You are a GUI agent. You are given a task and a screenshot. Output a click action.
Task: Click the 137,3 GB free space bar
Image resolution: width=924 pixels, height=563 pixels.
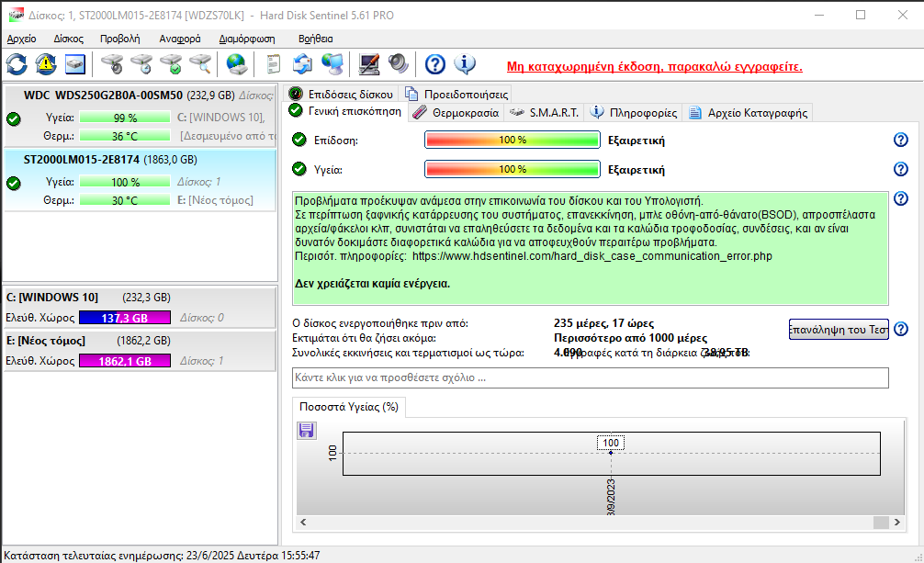(x=125, y=318)
